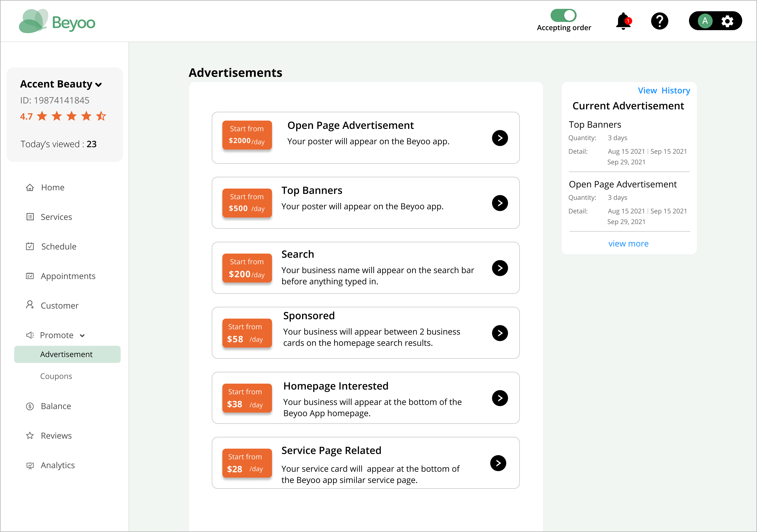Select Service Page Related card title

(x=331, y=451)
